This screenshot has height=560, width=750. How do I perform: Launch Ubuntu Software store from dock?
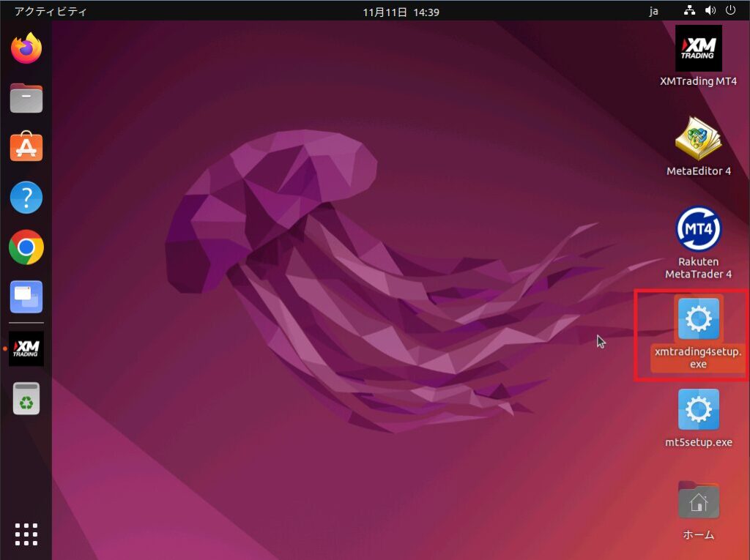[x=26, y=146]
